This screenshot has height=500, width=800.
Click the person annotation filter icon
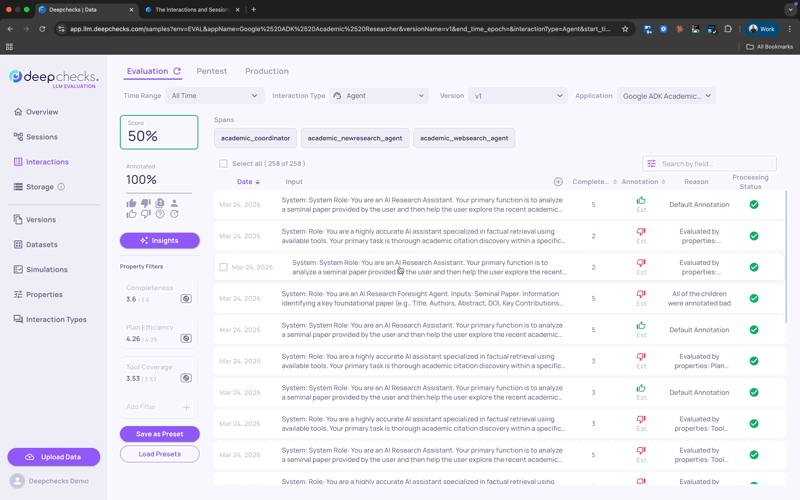(174, 203)
